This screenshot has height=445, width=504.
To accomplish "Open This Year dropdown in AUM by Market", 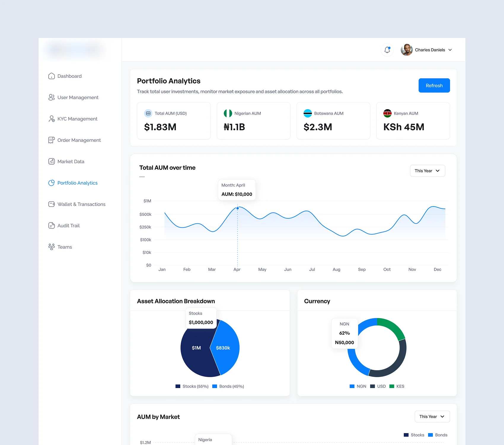I will point(432,417).
